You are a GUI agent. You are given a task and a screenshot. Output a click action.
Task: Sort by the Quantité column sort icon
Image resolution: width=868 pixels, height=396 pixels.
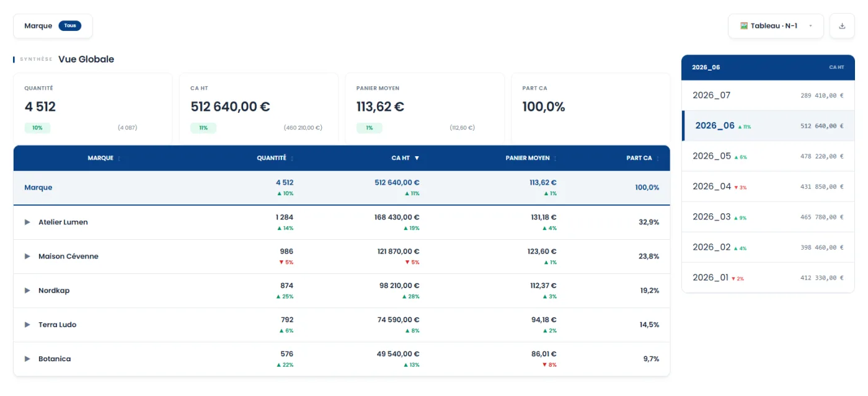[x=292, y=159]
